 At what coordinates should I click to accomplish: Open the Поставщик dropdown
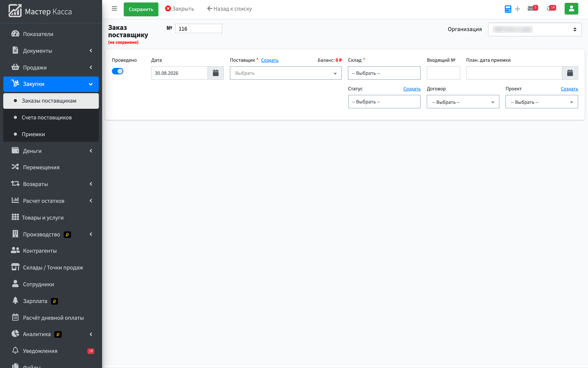click(x=286, y=73)
